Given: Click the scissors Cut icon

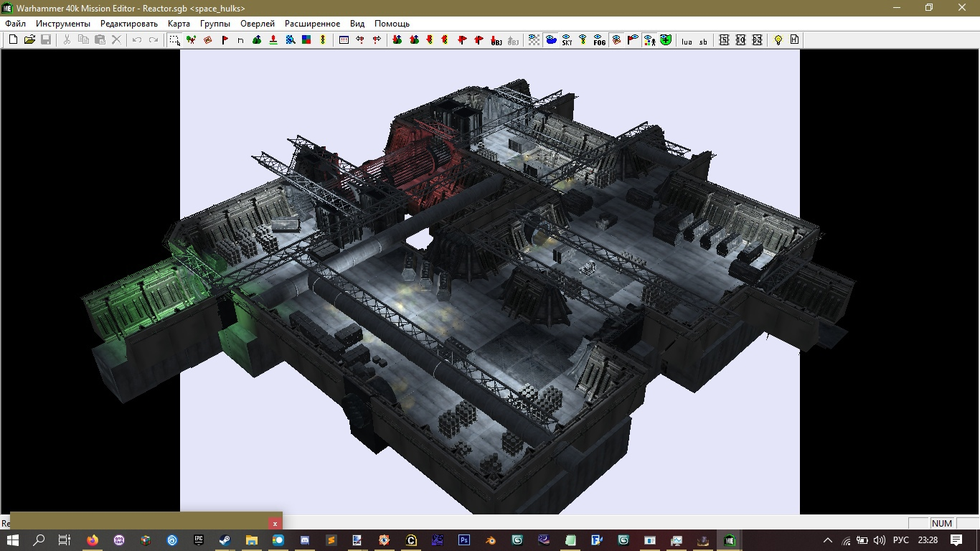Looking at the screenshot, I should click(x=67, y=40).
